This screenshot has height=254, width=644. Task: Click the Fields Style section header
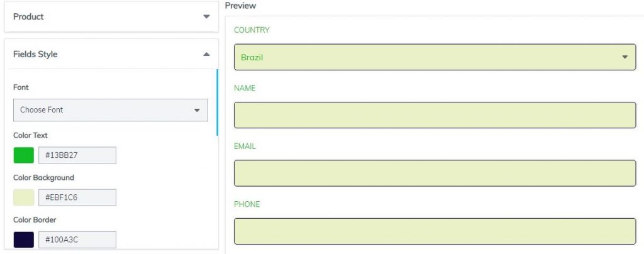[111, 54]
